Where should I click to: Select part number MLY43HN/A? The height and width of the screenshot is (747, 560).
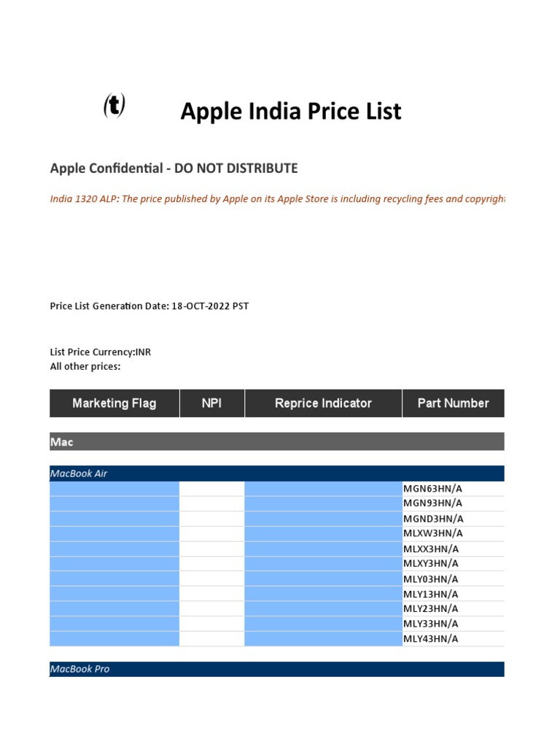click(432, 639)
